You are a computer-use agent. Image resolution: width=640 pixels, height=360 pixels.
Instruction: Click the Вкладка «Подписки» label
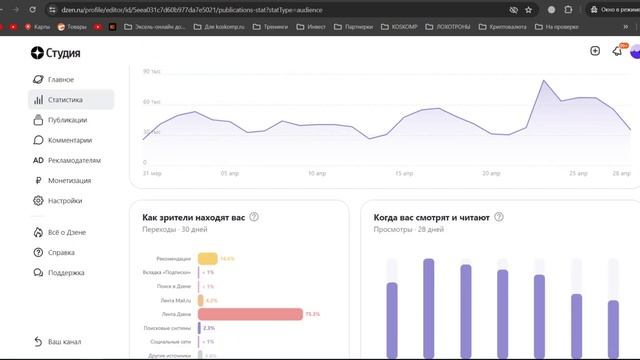[x=167, y=272]
